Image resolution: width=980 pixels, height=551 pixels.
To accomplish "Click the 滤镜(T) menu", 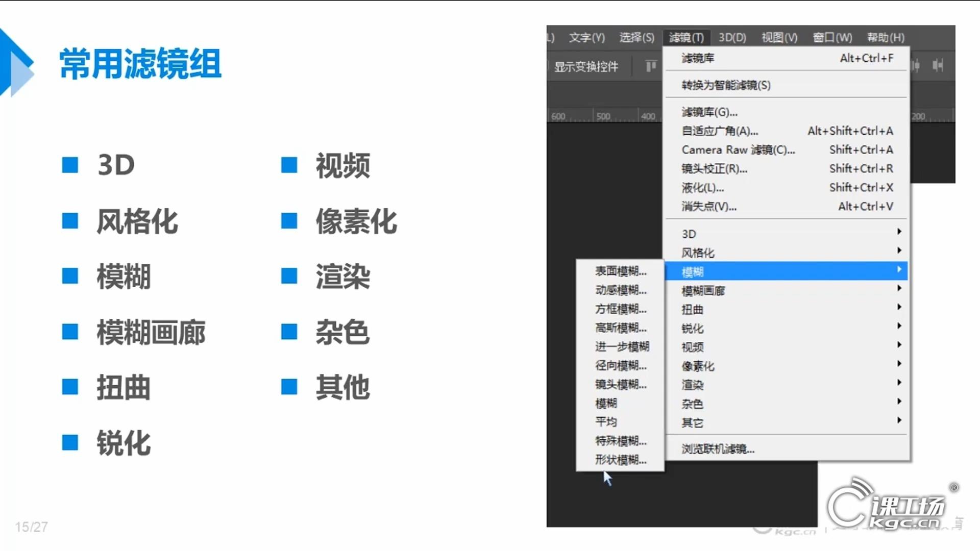I will pyautogui.click(x=686, y=37).
